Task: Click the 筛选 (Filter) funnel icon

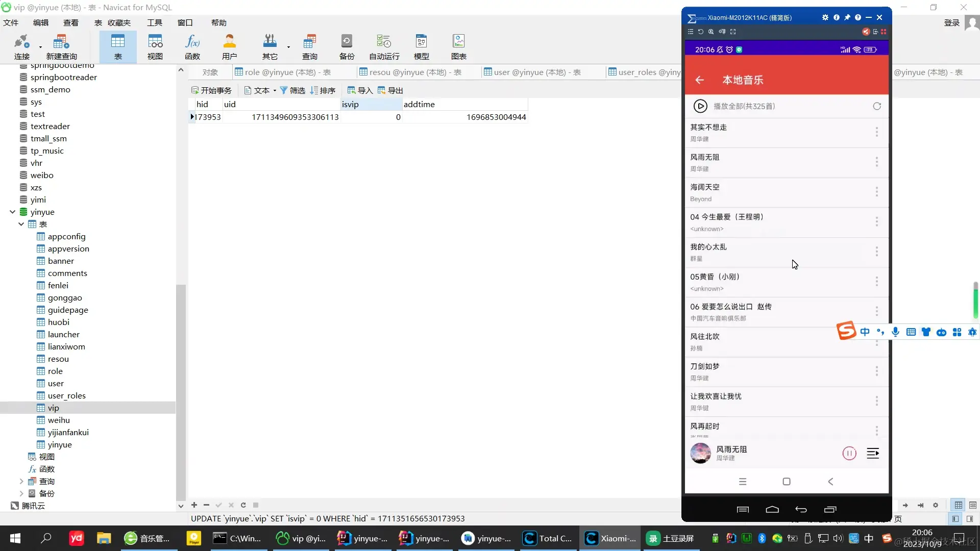Action: tap(284, 90)
